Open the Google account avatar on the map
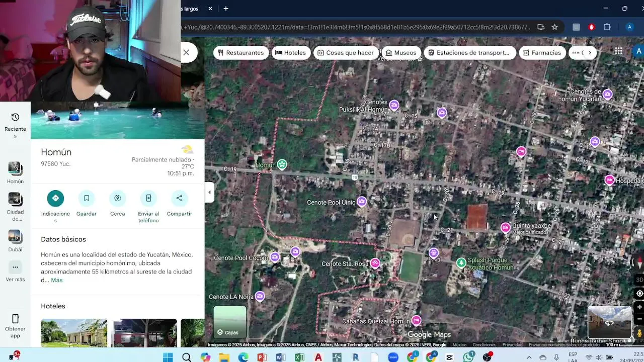 tap(638, 51)
